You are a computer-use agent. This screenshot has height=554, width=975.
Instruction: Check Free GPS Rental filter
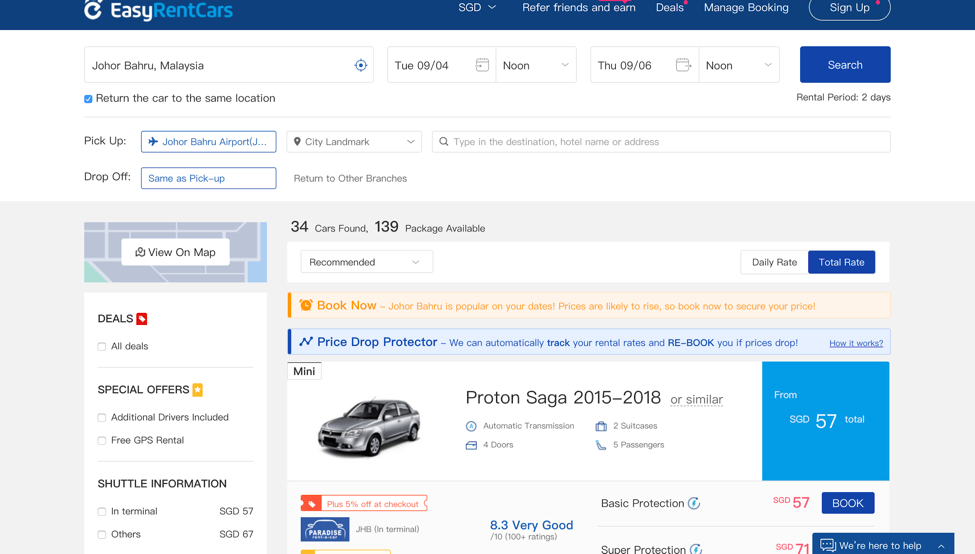coord(101,440)
